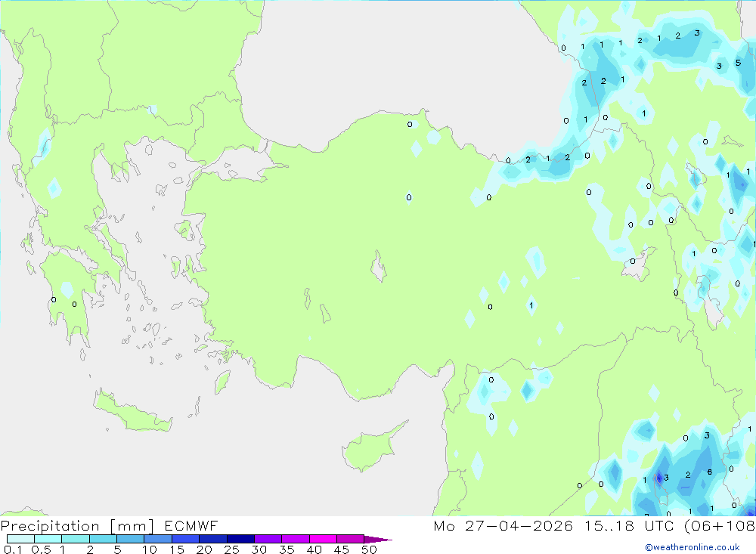Click the '10' legend scale label
The height and width of the screenshot is (554, 756).
pyautogui.click(x=150, y=549)
